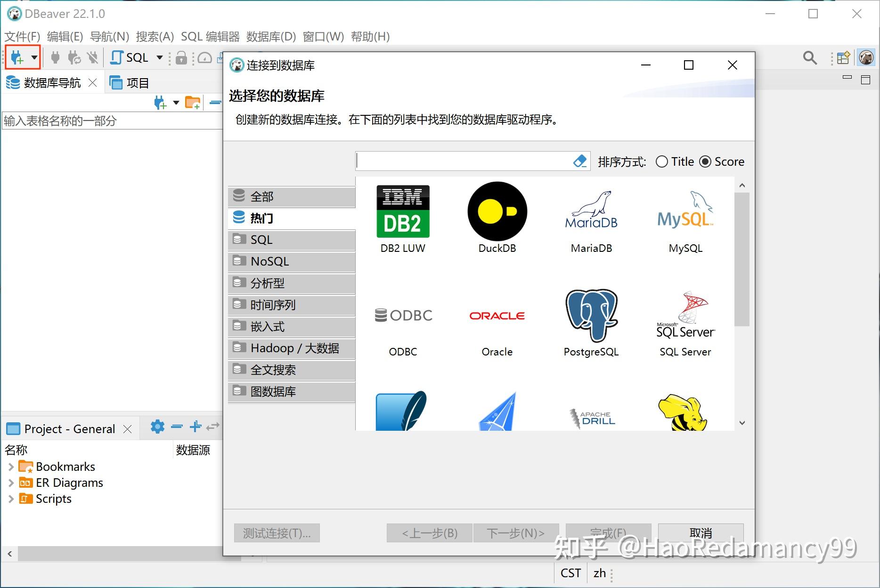Switch to the 项目 tab
880x588 pixels.
point(137,82)
